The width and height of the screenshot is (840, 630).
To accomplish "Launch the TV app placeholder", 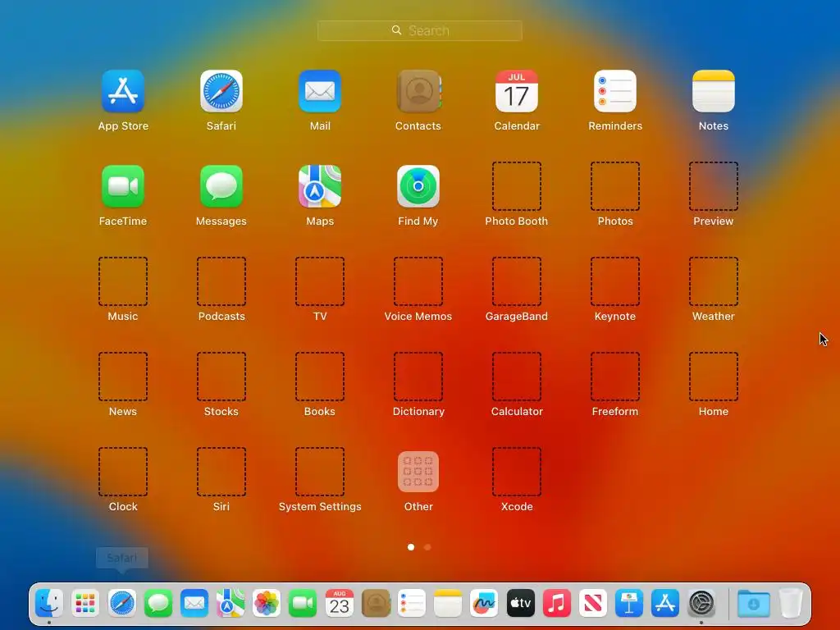I will pyautogui.click(x=320, y=281).
